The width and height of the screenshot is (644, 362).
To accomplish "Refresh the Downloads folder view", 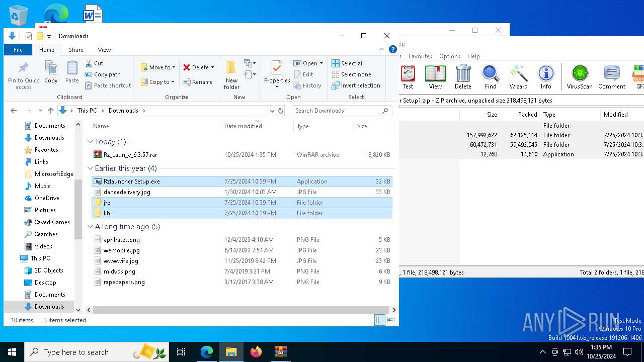I will click(281, 111).
